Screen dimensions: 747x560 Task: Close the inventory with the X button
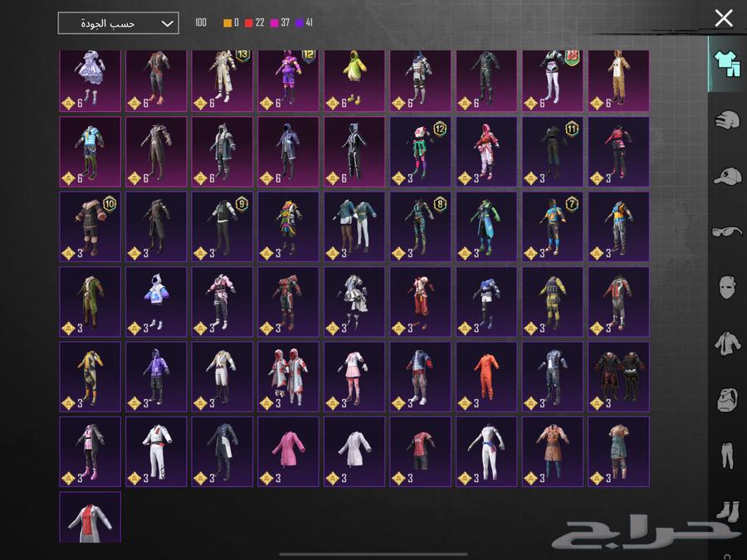724,17
